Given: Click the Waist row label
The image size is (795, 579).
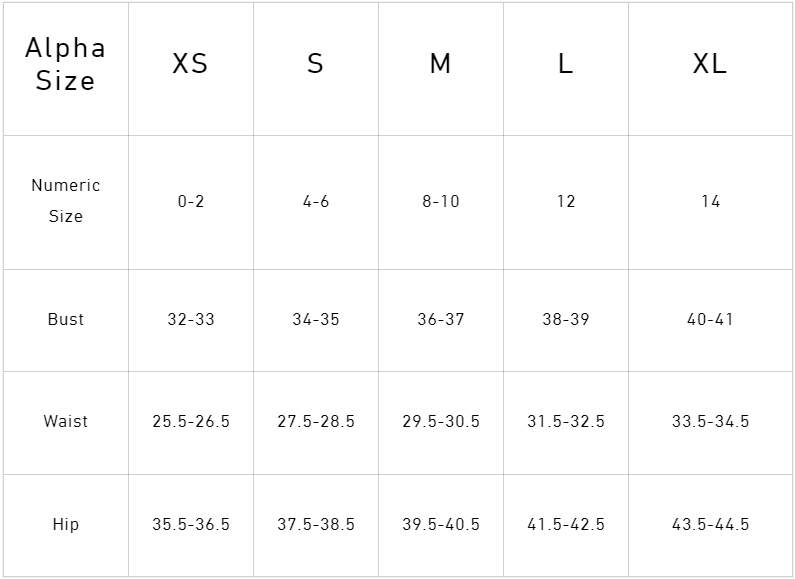Looking at the screenshot, I should click(x=65, y=422).
